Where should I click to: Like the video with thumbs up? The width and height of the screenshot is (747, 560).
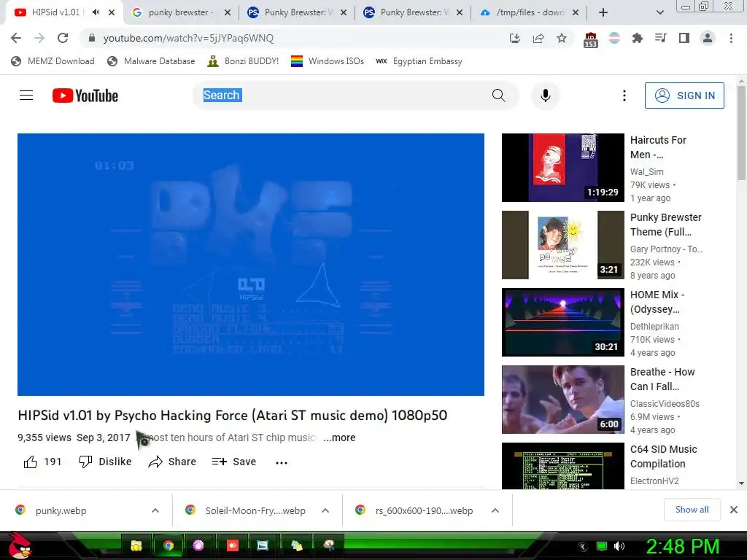[x=42, y=462]
